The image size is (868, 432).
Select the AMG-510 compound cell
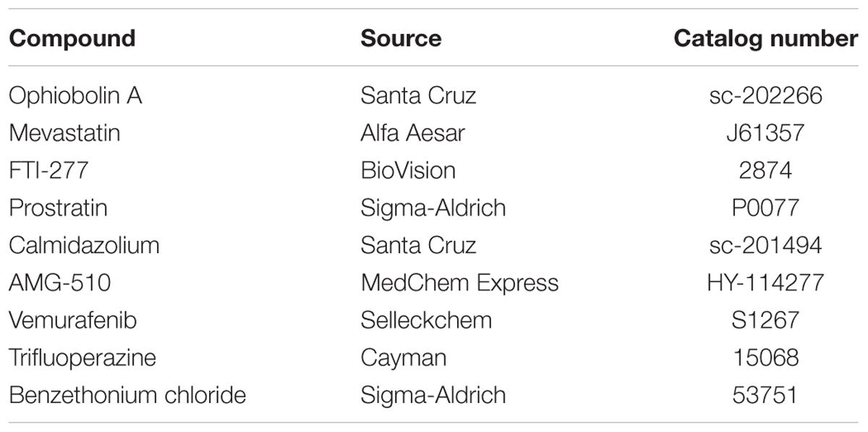[60, 283]
